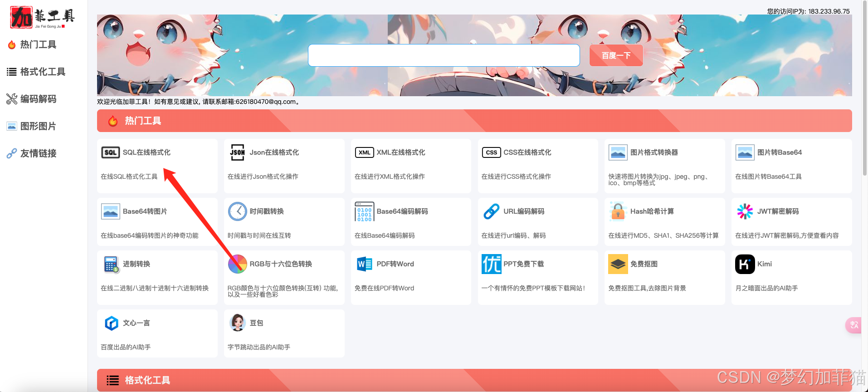Image resolution: width=868 pixels, height=392 pixels.
Task: Click the flame icon in 热门工具 banner
Action: (113, 121)
